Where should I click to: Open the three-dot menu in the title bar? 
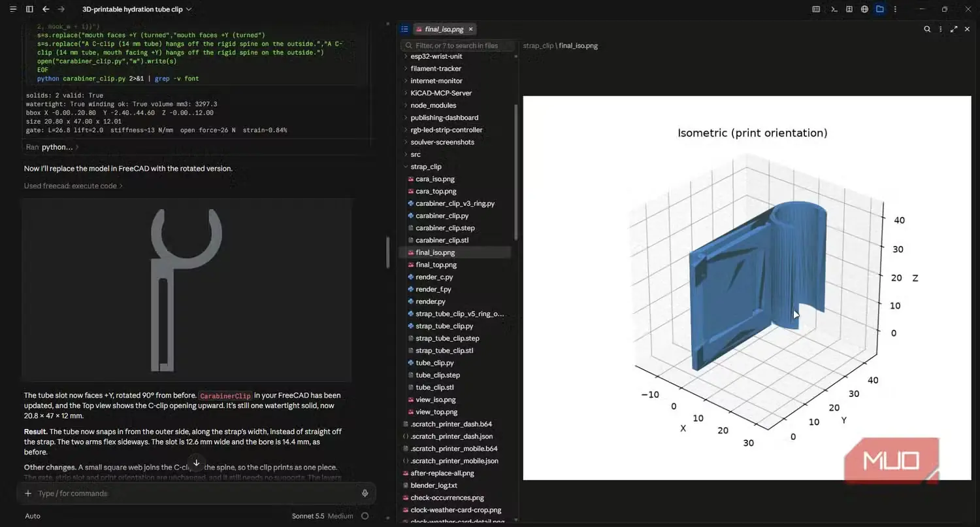[895, 9]
